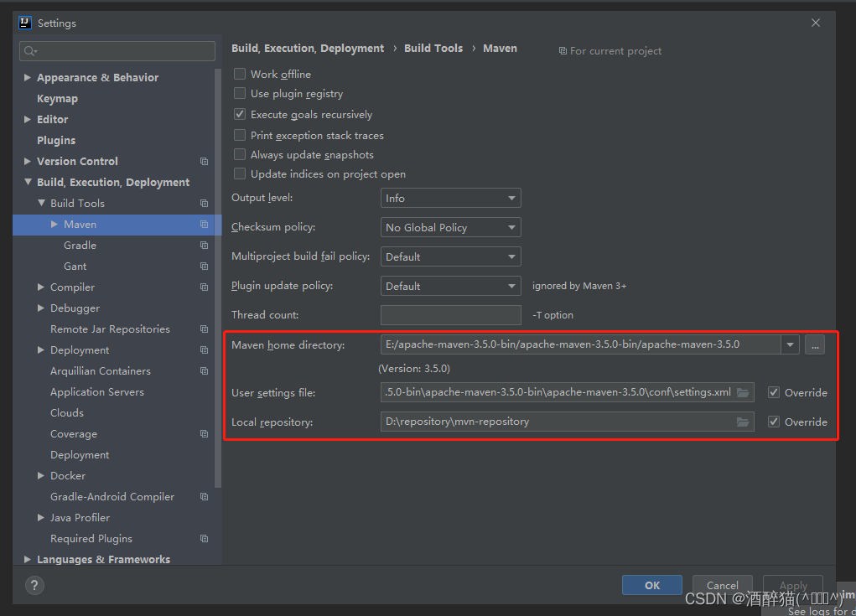Click project-level icon beside Remote Jar Repositories
Image resolution: width=856 pixels, height=616 pixels.
[x=205, y=329]
